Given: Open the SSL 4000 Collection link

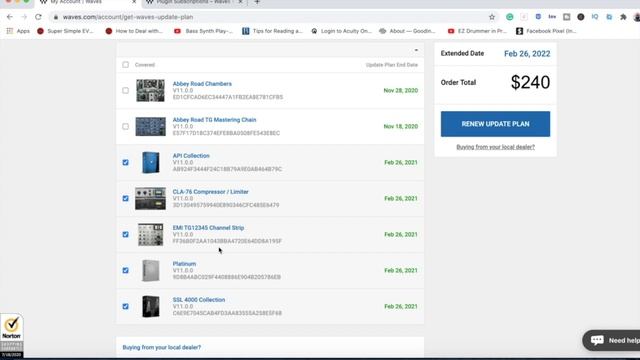Looking at the screenshot, I should (x=199, y=300).
